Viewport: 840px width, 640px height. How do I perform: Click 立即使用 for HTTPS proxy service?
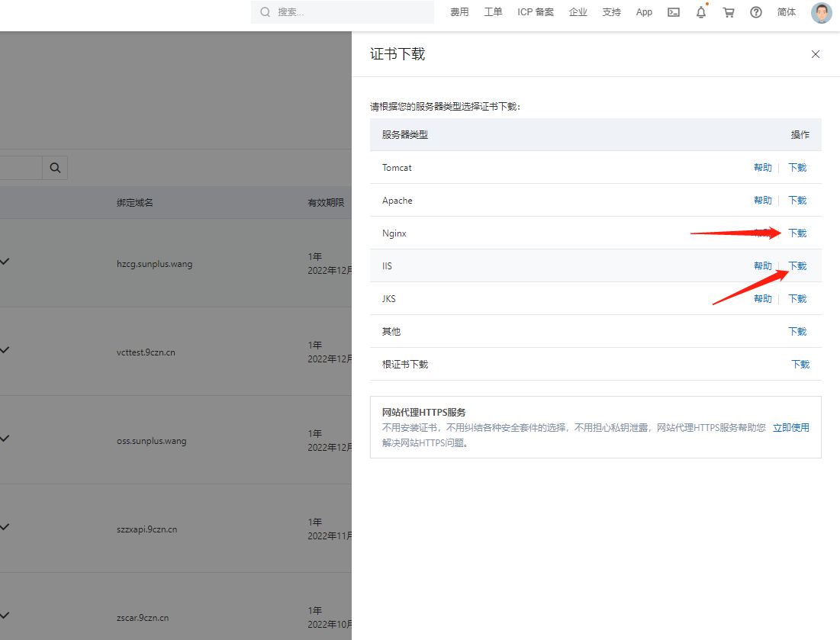point(790,427)
